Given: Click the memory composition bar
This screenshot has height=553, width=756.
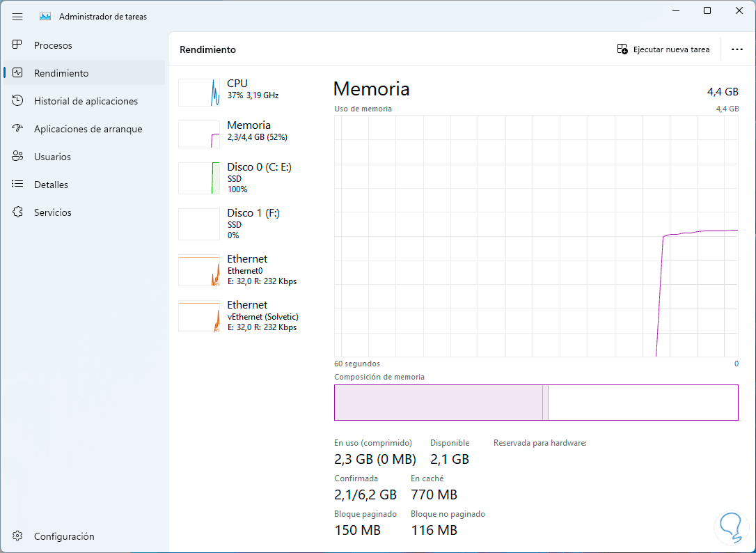Looking at the screenshot, I should 536,403.
